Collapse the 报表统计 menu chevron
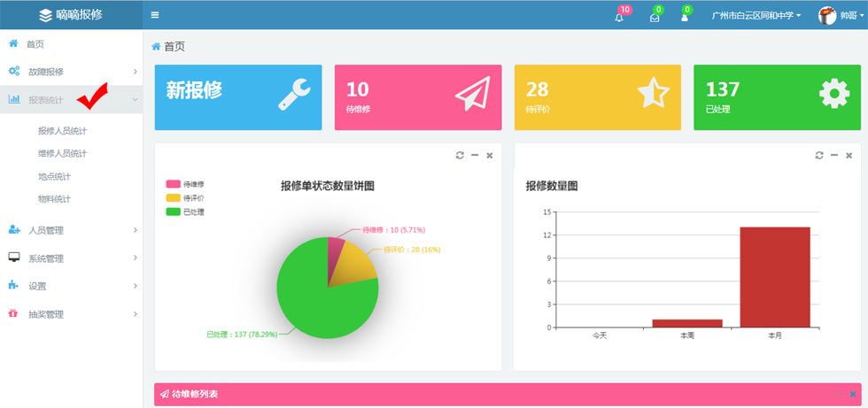Image resolution: width=868 pixels, height=408 pixels. [x=135, y=99]
